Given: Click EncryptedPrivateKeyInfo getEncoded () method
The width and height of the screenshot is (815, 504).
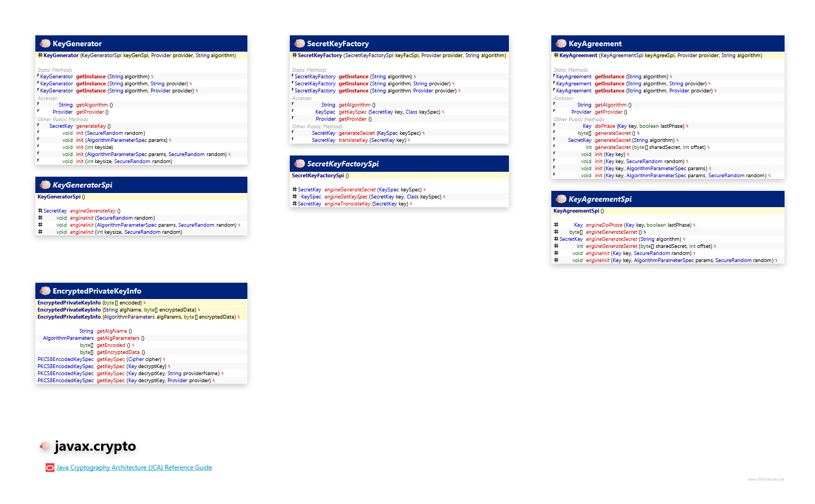Looking at the screenshot, I should (141, 345).
